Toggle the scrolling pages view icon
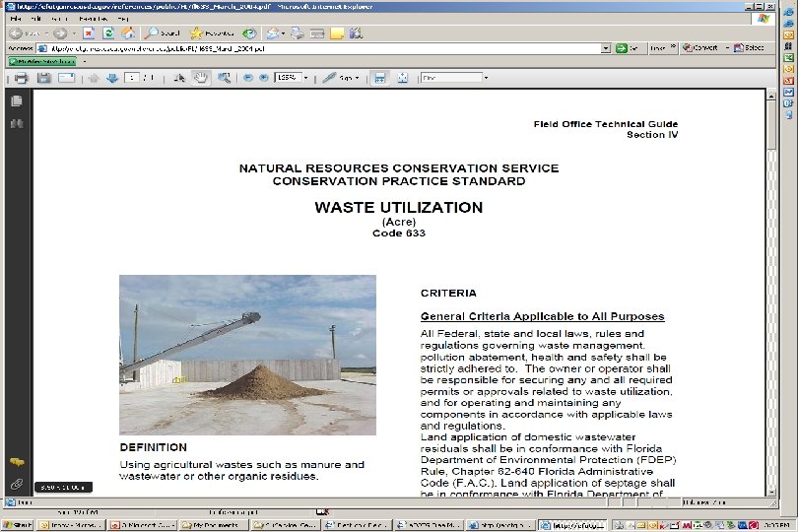Viewport: 798px width, 532px height. 379,78
